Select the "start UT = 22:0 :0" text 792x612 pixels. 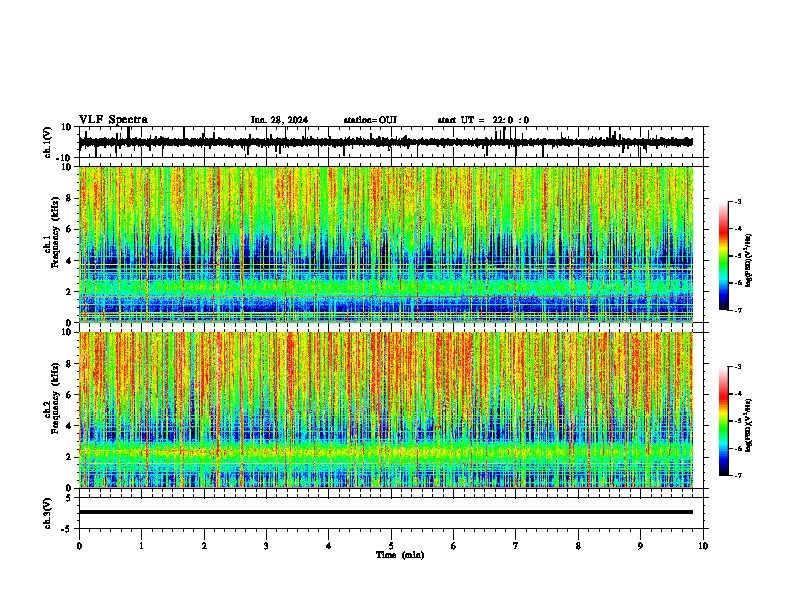[483, 120]
